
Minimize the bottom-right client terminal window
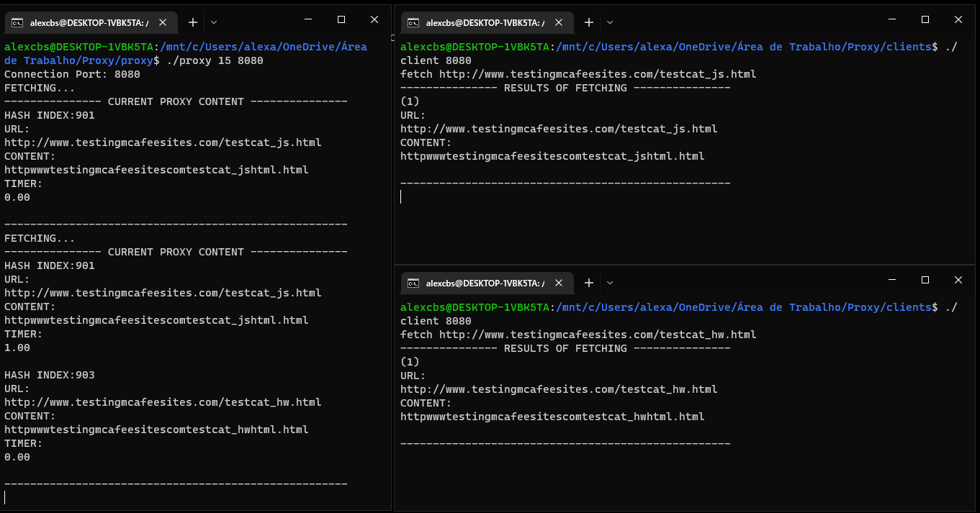click(892, 280)
